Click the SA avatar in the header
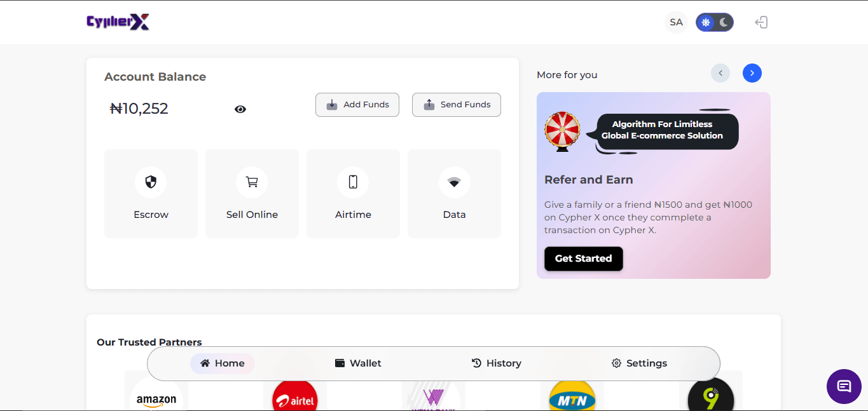The width and height of the screenshot is (868, 411). coord(676,22)
